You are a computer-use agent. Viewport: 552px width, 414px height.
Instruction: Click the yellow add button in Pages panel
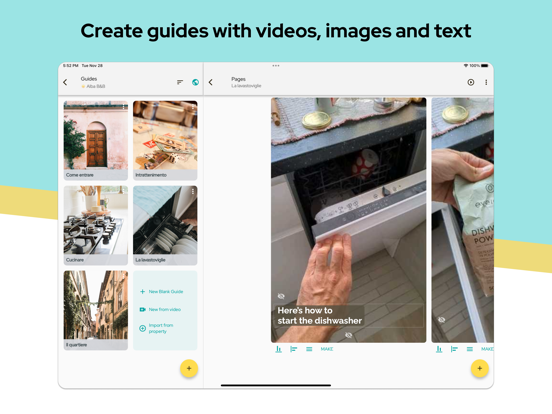coord(480,369)
